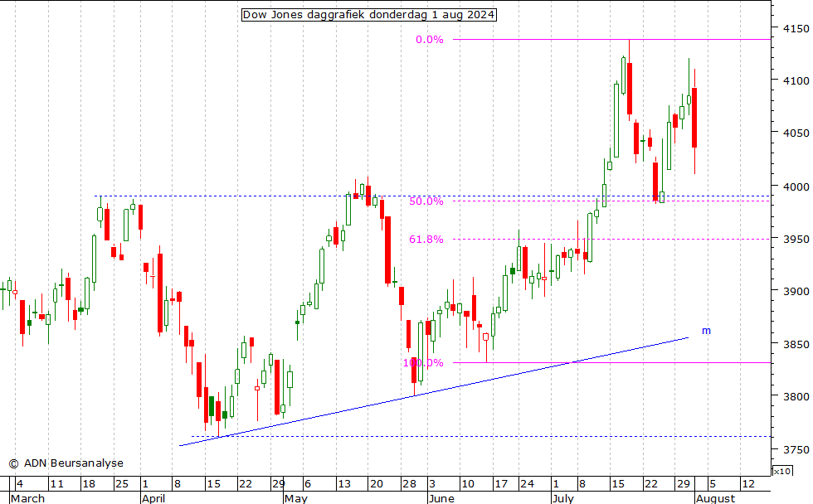The image size is (813, 504).
Task: Click the 'x10' scale multiplier box
Action: coord(781,471)
